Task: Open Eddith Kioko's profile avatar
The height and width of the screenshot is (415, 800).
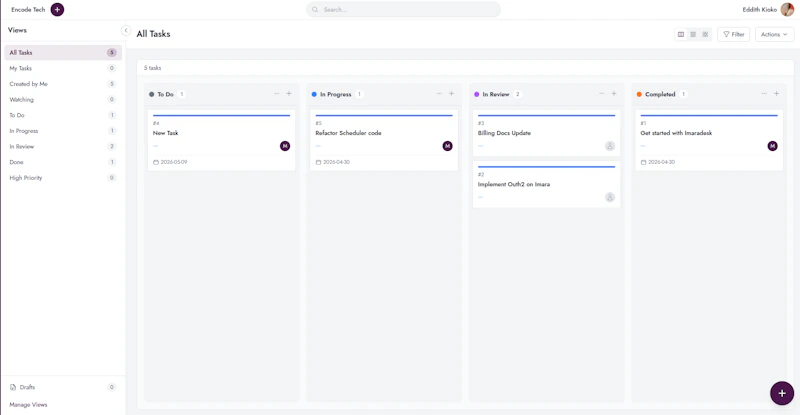Action: point(787,10)
